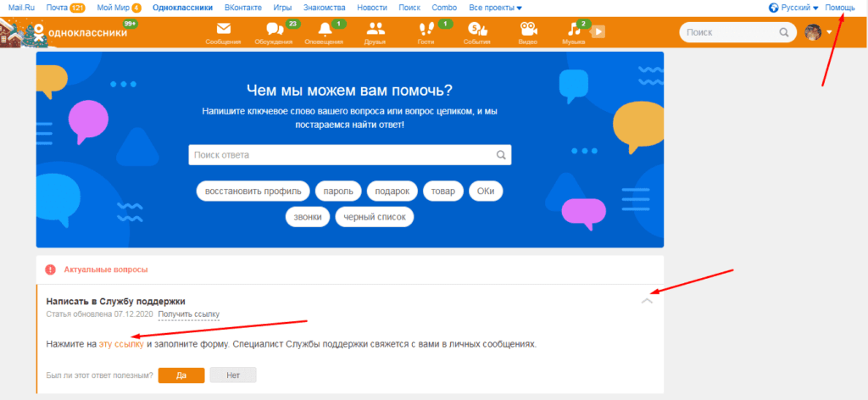
Task: Open the Друзья friends icon
Action: pyautogui.click(x=376, y=32)
